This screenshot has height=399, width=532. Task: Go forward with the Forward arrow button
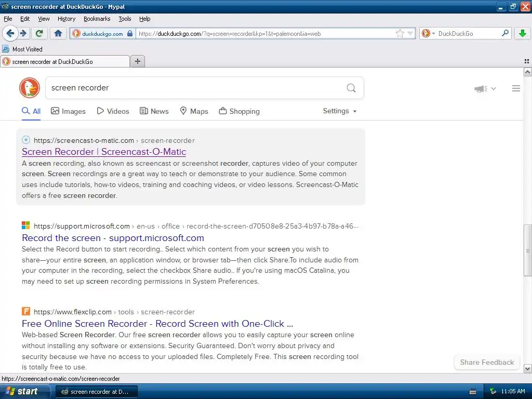(23, 33)
